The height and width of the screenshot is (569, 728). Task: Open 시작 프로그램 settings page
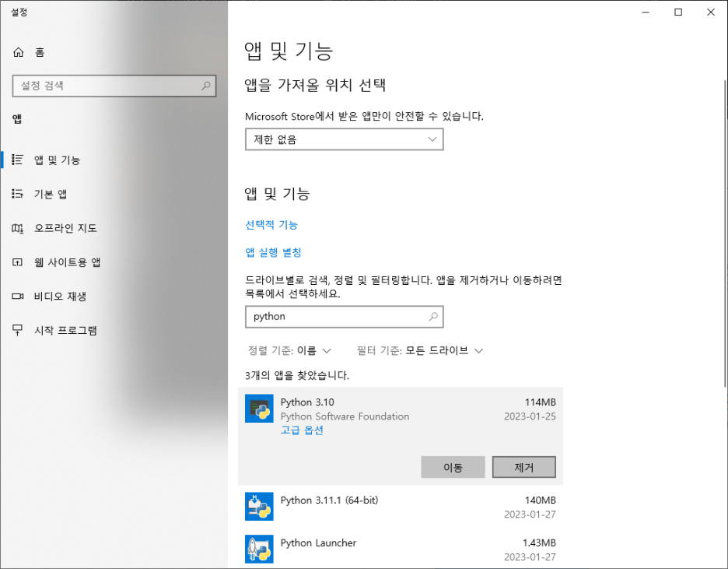point(114,330)
